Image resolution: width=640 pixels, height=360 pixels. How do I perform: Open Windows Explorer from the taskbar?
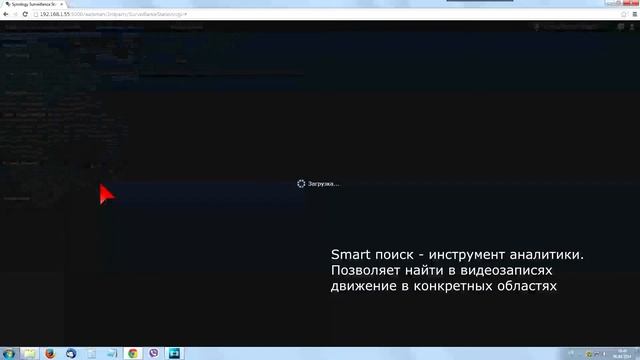coord(29,353)
